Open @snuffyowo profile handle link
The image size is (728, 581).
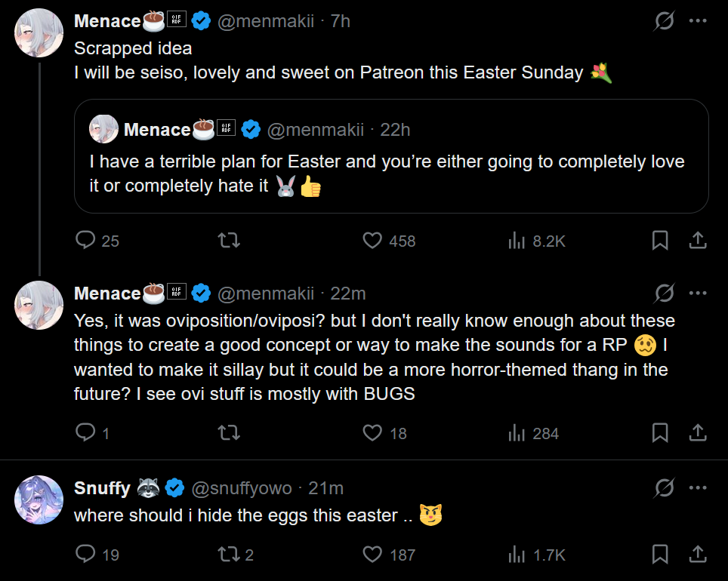(242, 488)
